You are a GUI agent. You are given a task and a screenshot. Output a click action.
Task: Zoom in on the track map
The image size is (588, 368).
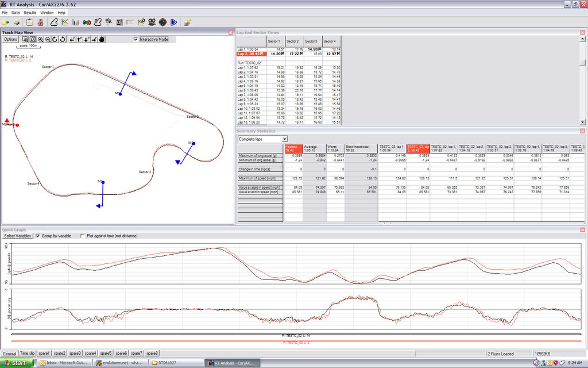click(x=41, y=40)
